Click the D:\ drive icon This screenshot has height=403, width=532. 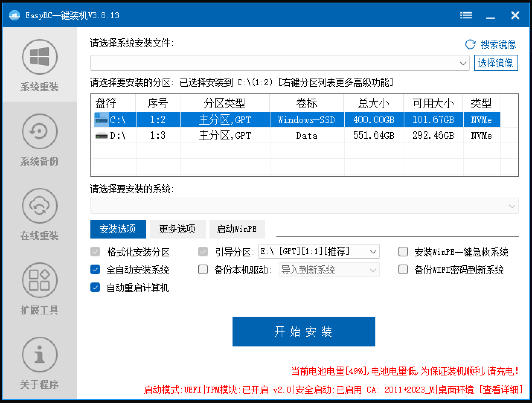[101, 135]
